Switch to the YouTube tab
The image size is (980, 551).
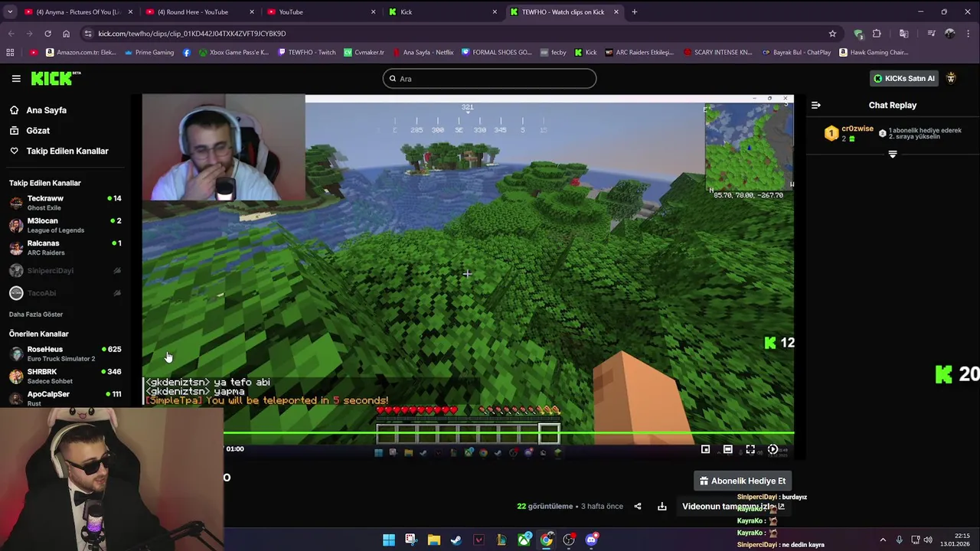(320, 11)
